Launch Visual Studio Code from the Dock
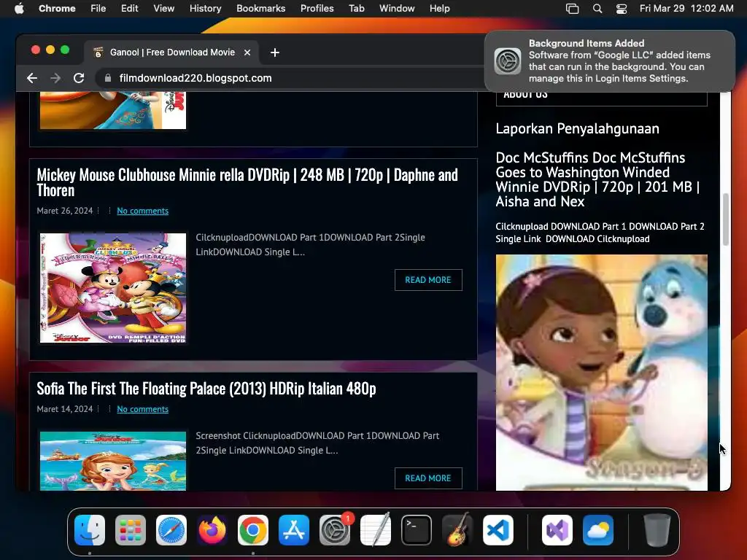The width and height of the screenshot is (747, 560). 498,530
